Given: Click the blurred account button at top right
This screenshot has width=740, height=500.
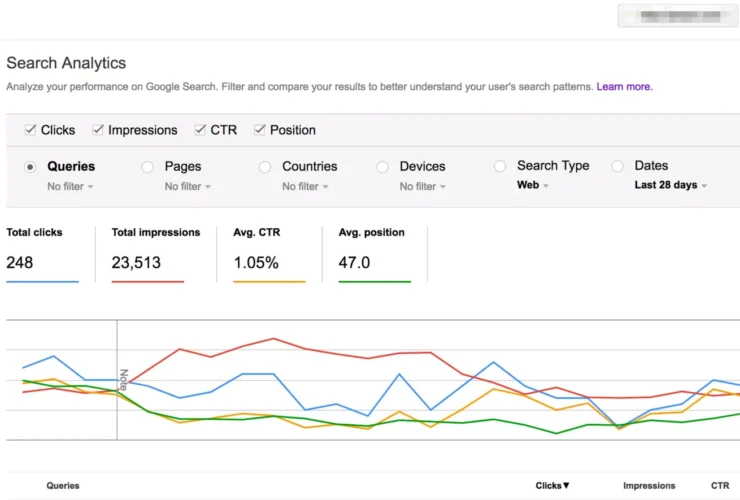Looking at the screenshot, I should (678, 16).
